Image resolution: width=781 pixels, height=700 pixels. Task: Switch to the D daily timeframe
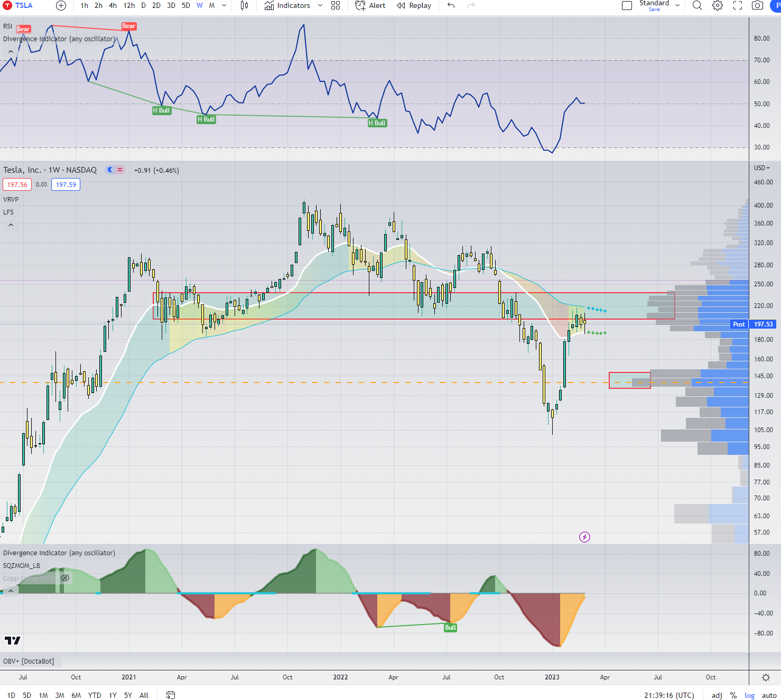[x=143, y=5]
